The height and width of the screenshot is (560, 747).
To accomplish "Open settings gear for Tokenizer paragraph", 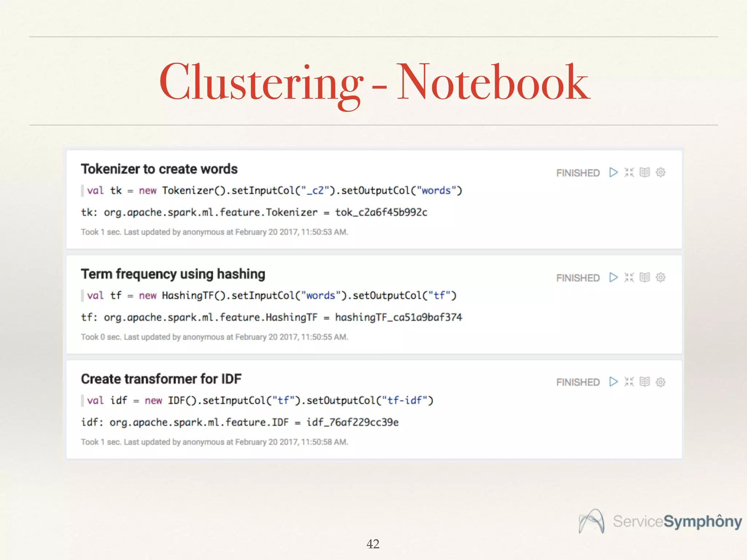I will coord(661,172).
